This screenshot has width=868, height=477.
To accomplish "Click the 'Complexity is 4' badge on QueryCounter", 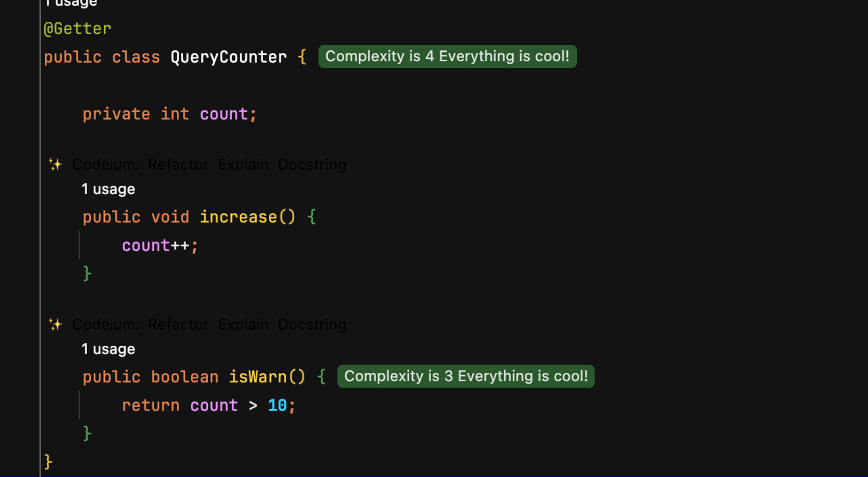I will (x=447, y=56).
